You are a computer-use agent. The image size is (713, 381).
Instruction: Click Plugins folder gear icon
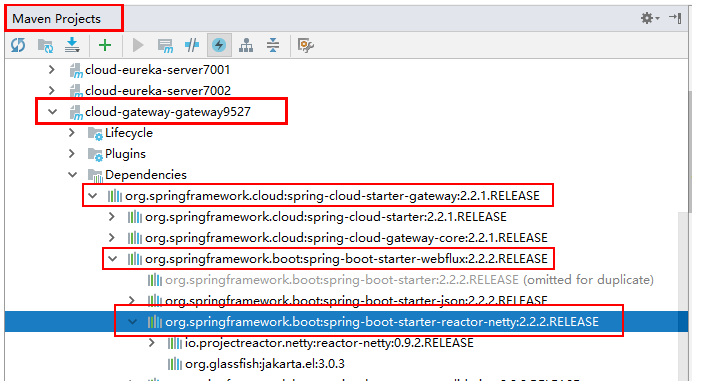[95, 154]
